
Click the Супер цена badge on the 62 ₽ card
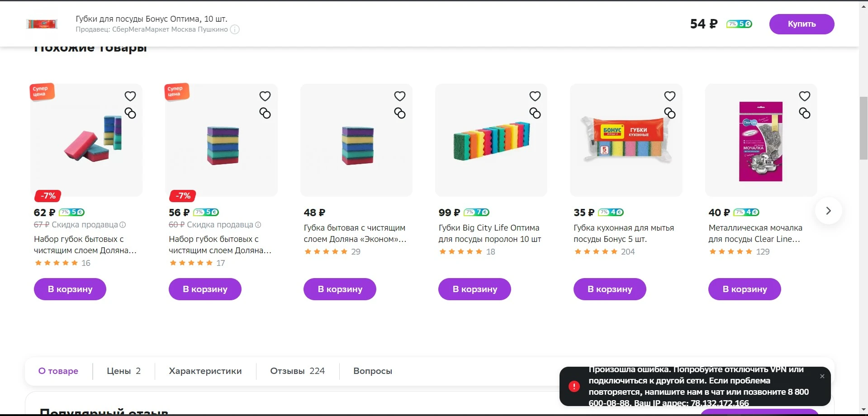(42, 91)
